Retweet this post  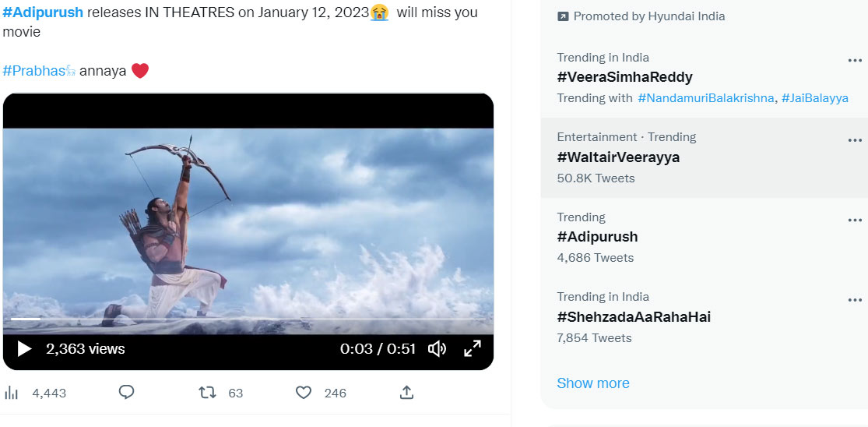pyautogui.click(x=207, y=393)
